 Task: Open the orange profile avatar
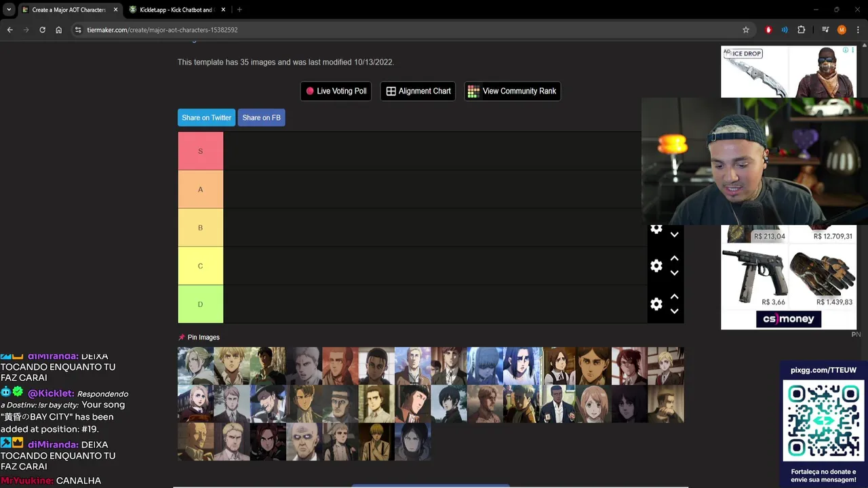[x=842, y=30]
